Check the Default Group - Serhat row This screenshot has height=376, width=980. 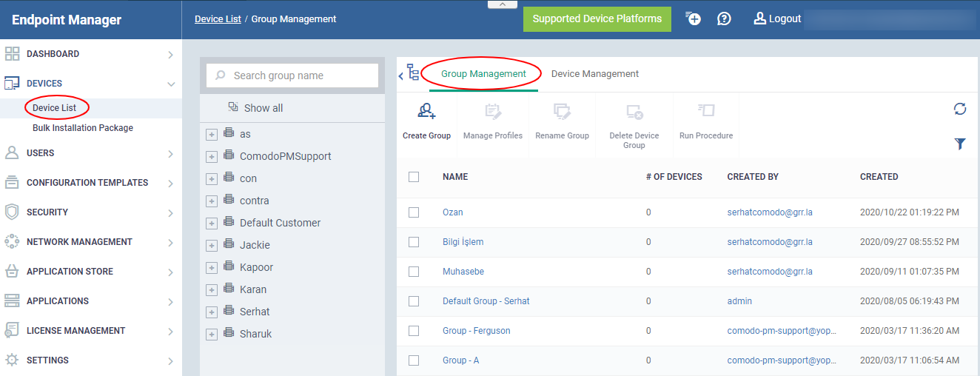click(414, 301)
